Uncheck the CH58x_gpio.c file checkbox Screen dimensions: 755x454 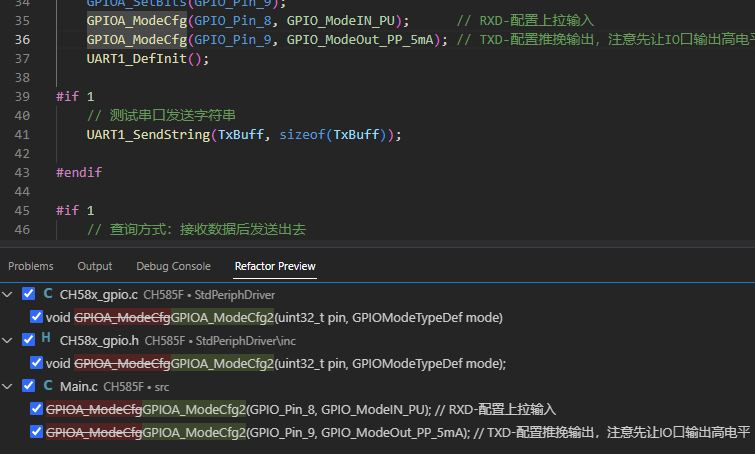point(28,294)
